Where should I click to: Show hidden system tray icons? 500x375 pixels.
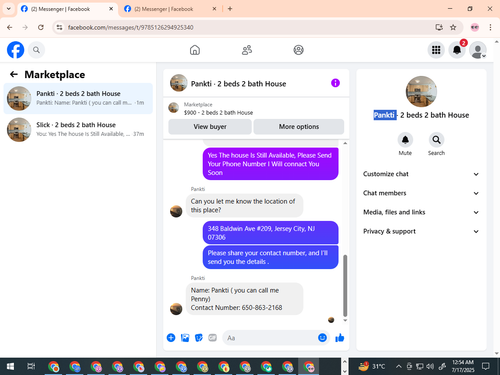point(399,367)
